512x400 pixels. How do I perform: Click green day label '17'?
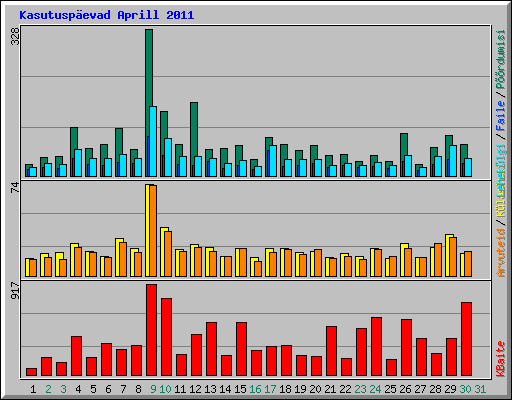pos(270,389)
